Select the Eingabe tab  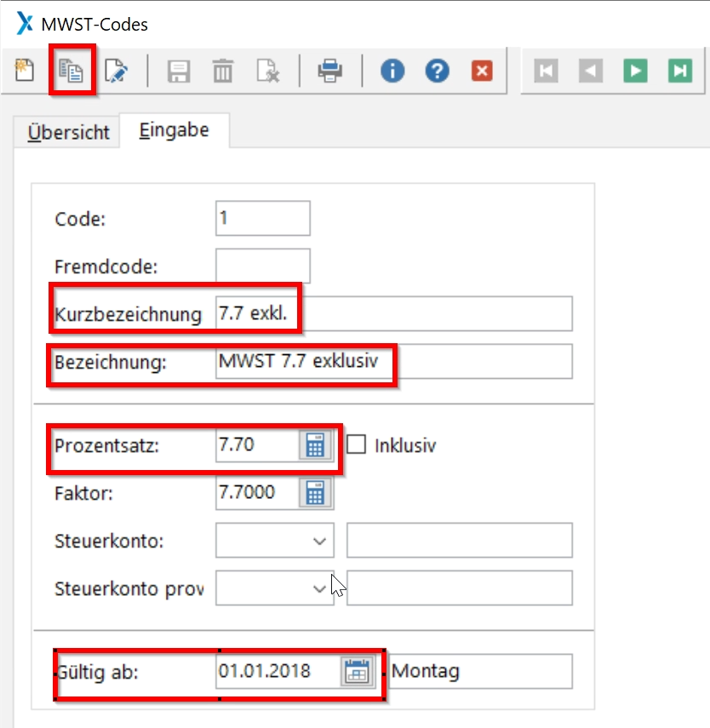click(174, 131)
